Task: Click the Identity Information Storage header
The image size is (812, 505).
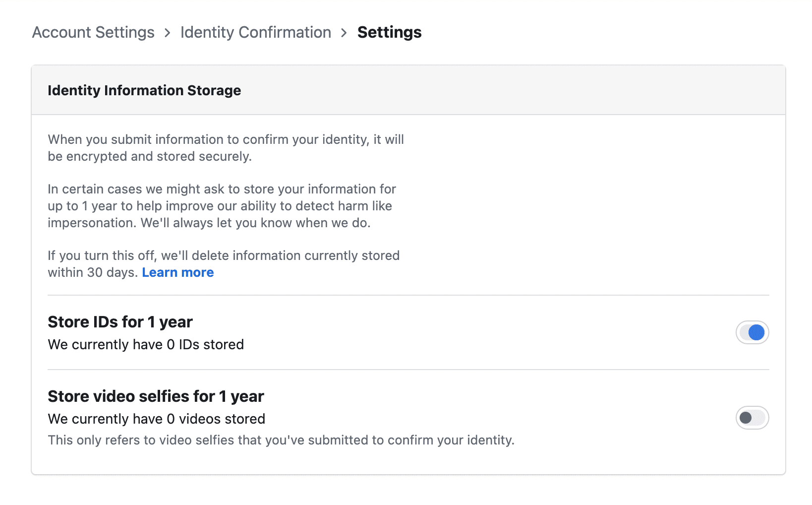Action: tap(144, 90)
